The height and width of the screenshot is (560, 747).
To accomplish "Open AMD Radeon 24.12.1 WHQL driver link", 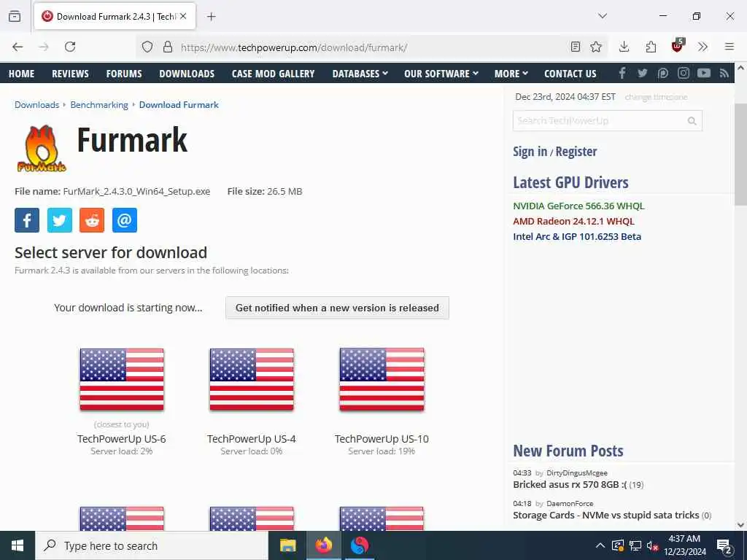I will point(573,221).
